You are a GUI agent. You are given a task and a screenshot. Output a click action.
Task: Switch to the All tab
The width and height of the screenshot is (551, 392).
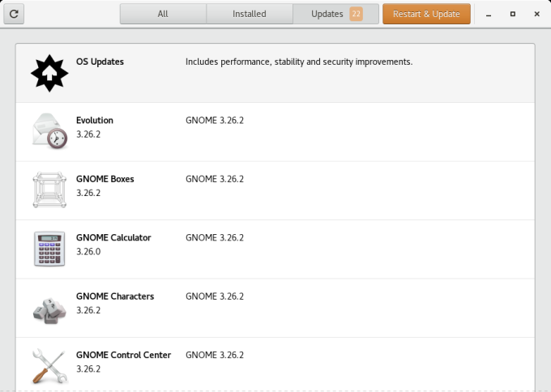click(x=163, y=14)
